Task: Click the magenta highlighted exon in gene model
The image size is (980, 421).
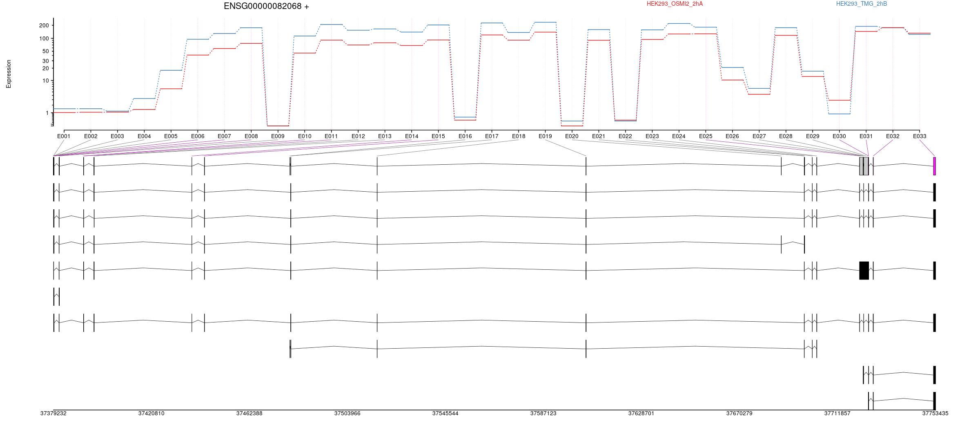Action: [934, 166]
